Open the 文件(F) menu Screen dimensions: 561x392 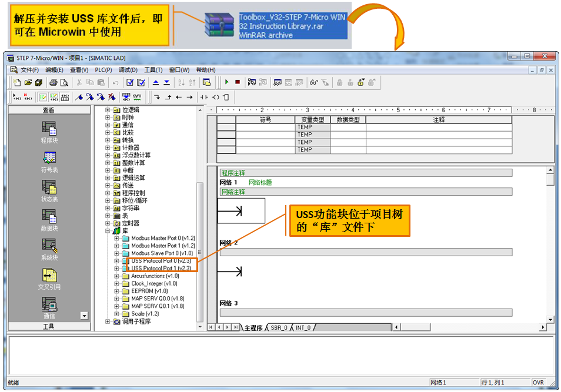29,70
